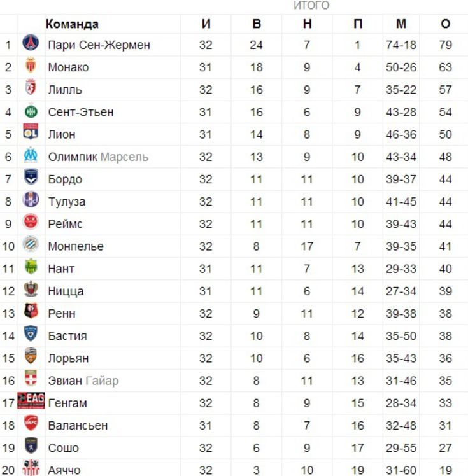The width and height of the screenshot is (468, 476).
Task: Select the Rennes club crest
Action: (x=31, y=311)
